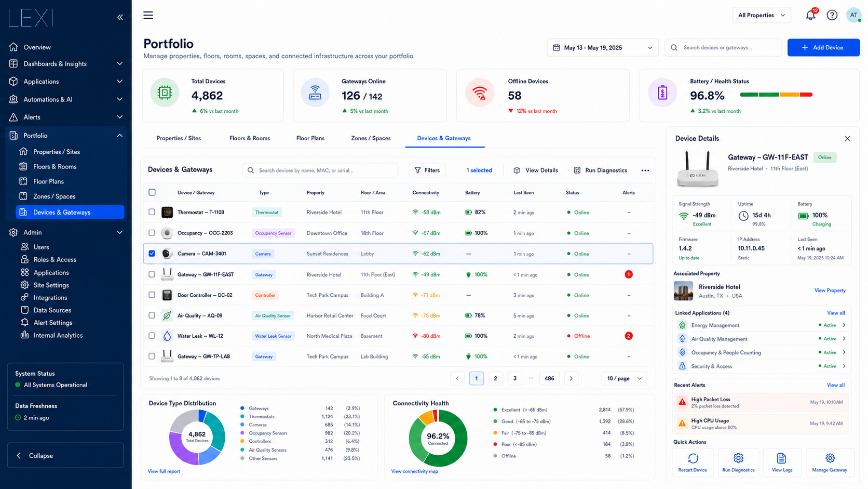The width and height of the screenshot is (868, 489).
Task: Click Internal Analytics chart icon
Action: point(24,335)
